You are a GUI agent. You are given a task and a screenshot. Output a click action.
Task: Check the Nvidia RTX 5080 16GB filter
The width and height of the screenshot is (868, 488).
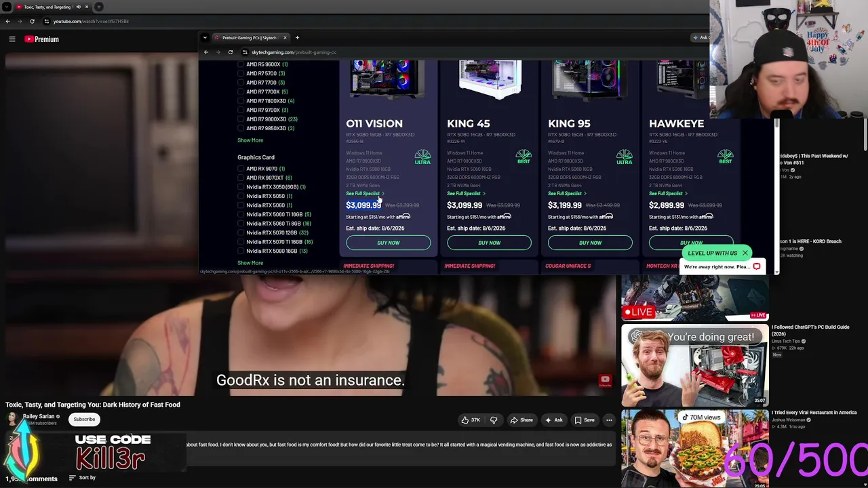coord(241,251)
